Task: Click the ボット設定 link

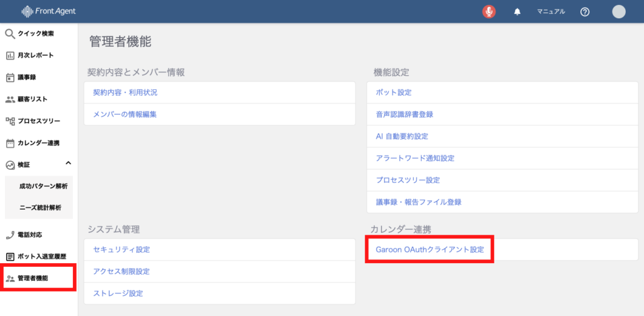Action: click(393, 93)
